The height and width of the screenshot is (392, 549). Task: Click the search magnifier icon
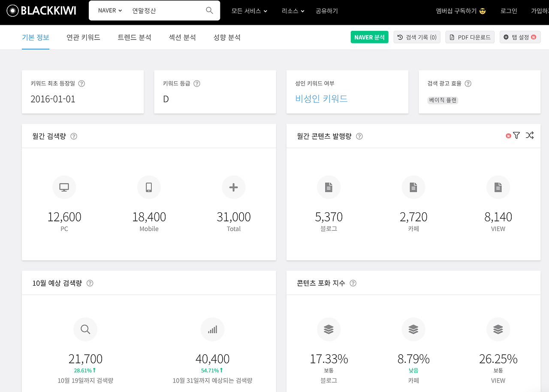click(209, 10)
